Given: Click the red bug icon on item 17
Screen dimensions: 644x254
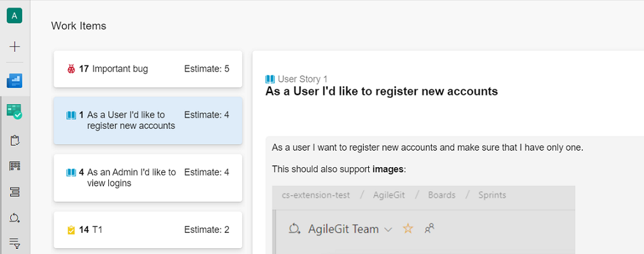Looking at the screenshot, I should (x=71, y=69).
